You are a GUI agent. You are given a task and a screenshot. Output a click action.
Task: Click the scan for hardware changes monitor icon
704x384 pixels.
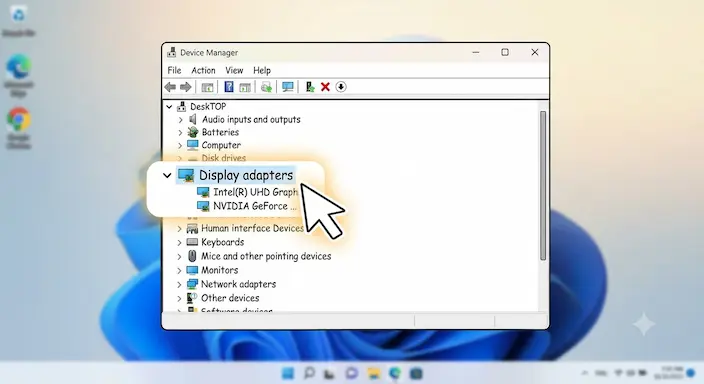(288, 87)
